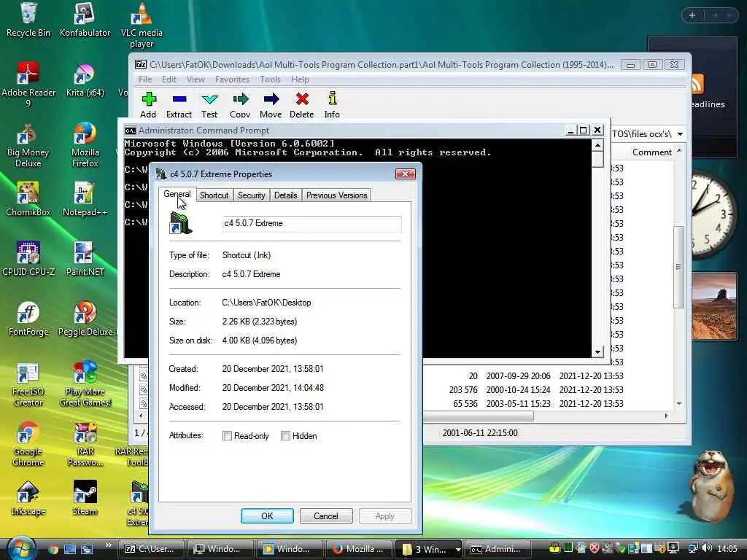Click the Command Prompt scroll up arrow
747x560 pixels.
point(597,145)
